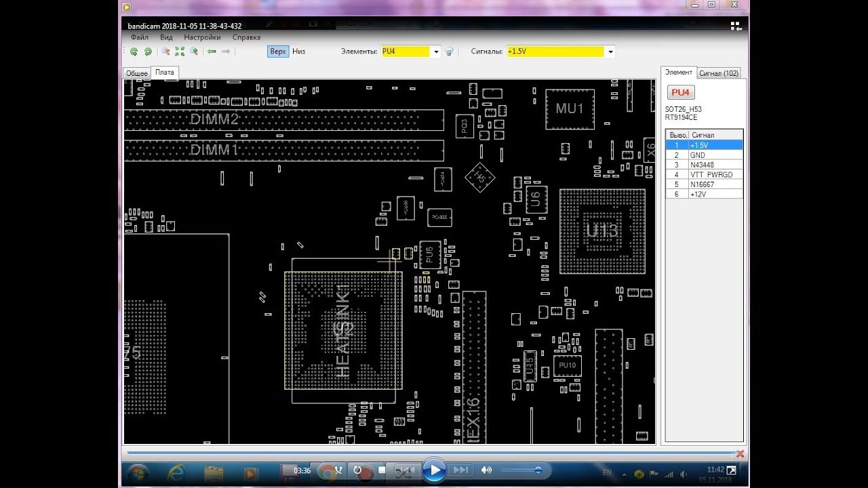This screenshot has height=488, width=868.
Task: Switch to the Плата tab
Action: point(164,73)
